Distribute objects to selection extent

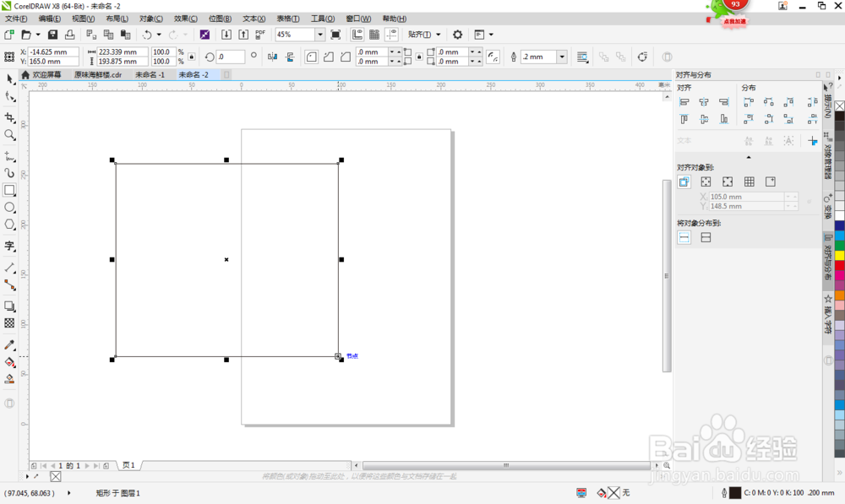(684, 237)
